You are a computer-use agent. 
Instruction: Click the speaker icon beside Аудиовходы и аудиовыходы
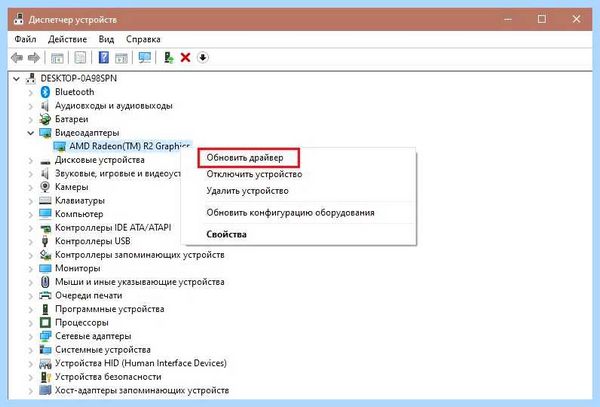45,106
